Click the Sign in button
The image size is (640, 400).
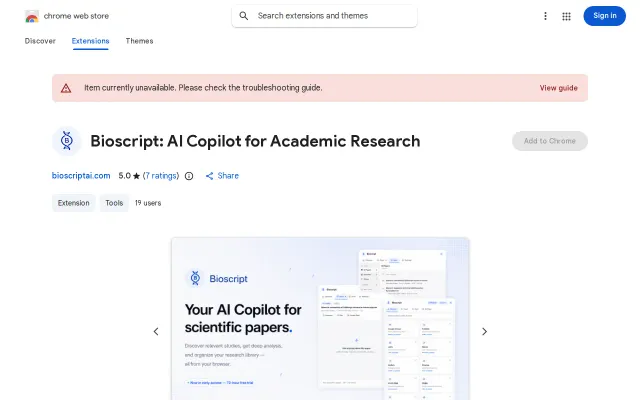pos(604,16)
